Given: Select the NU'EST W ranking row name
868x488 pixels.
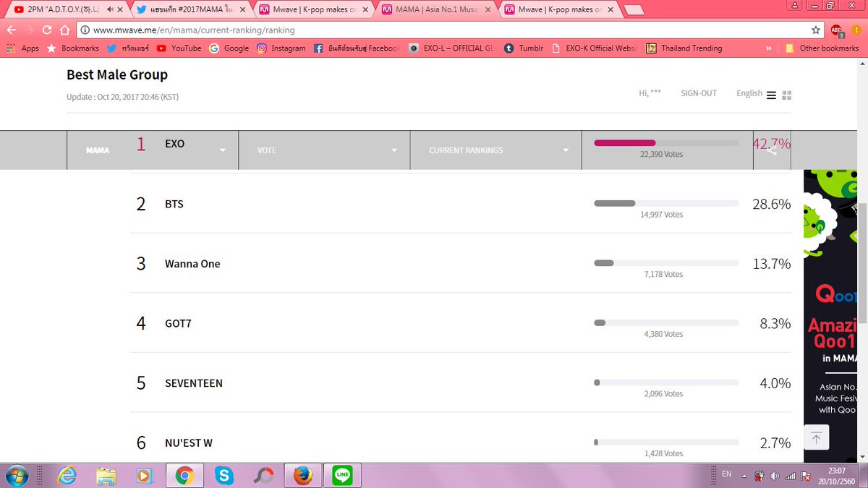Looking at the screenshot, I should 189,442.
